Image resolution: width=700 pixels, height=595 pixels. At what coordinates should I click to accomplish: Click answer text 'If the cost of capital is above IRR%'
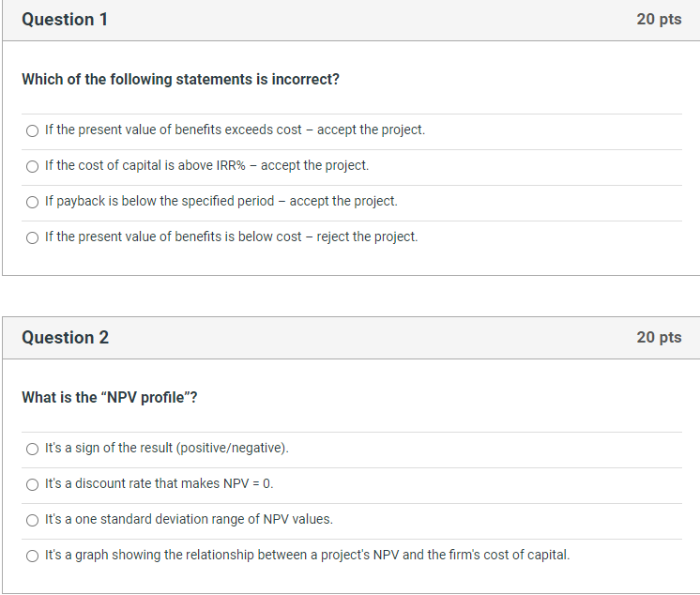pyautogui.click(x=206, y=165)
